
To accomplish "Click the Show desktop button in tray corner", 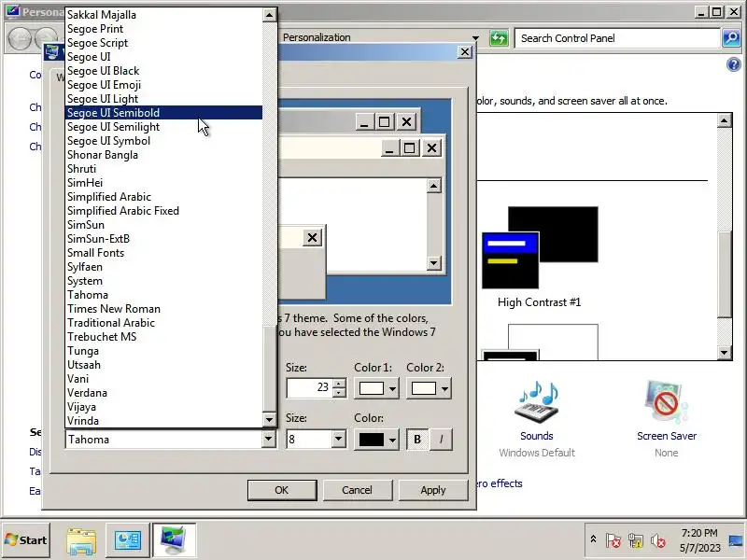I will [x=737, y=540].
